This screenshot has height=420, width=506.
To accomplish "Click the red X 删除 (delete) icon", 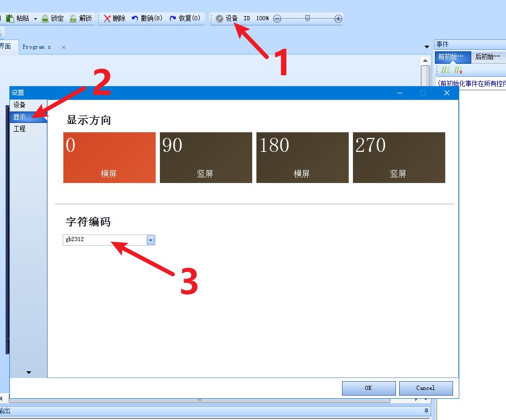I will pyautogui.click(x=107, y=19).
